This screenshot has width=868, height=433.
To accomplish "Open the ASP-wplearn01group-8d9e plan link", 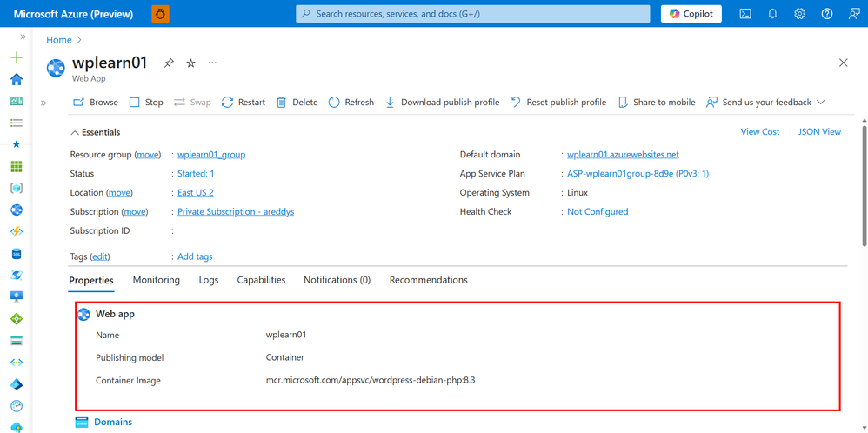I will (x=638, y=173).
